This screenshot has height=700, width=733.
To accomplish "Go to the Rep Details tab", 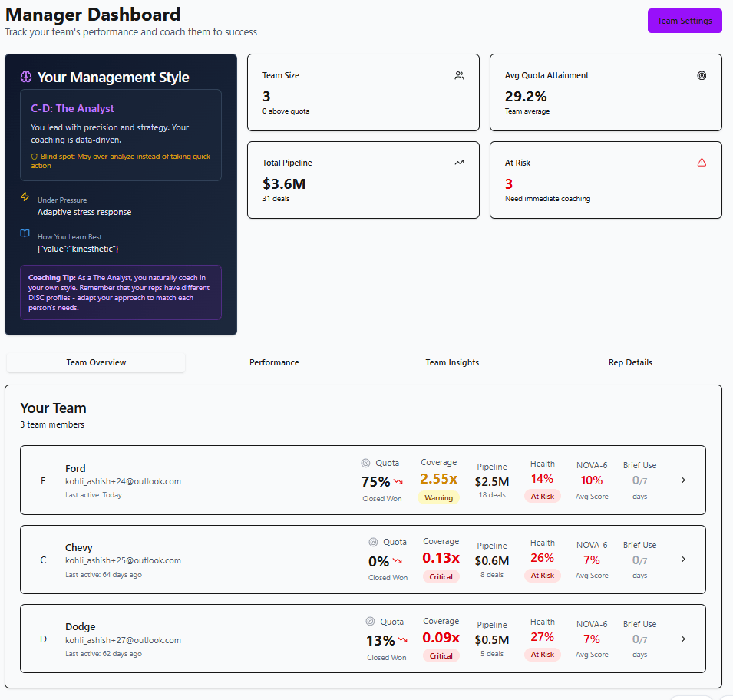I will point(630,362).
